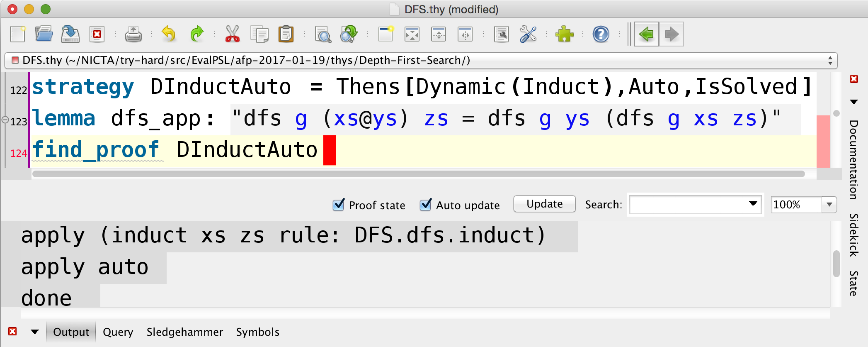Switch to the Sledgehammer tab

click(184, 332)
